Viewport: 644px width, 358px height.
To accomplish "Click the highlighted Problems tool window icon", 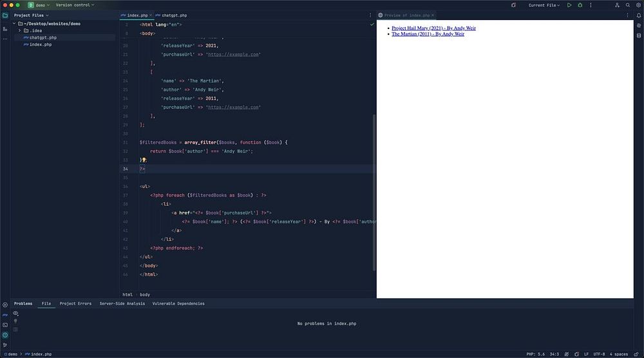I will (5, 335).
